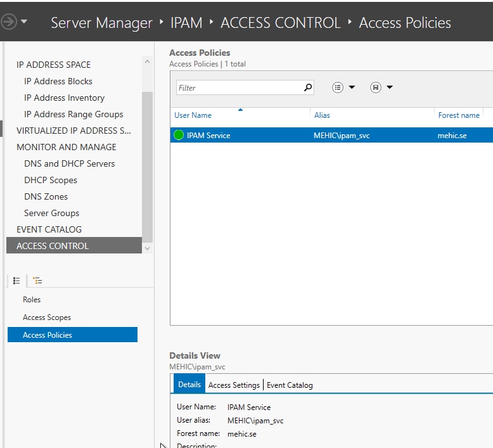Select Roles in the access control list

click(x=32, y=300)
